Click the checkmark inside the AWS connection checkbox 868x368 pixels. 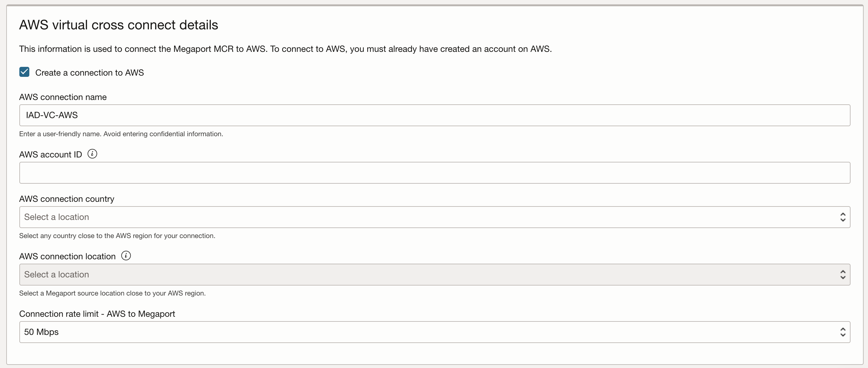[24, 72]
